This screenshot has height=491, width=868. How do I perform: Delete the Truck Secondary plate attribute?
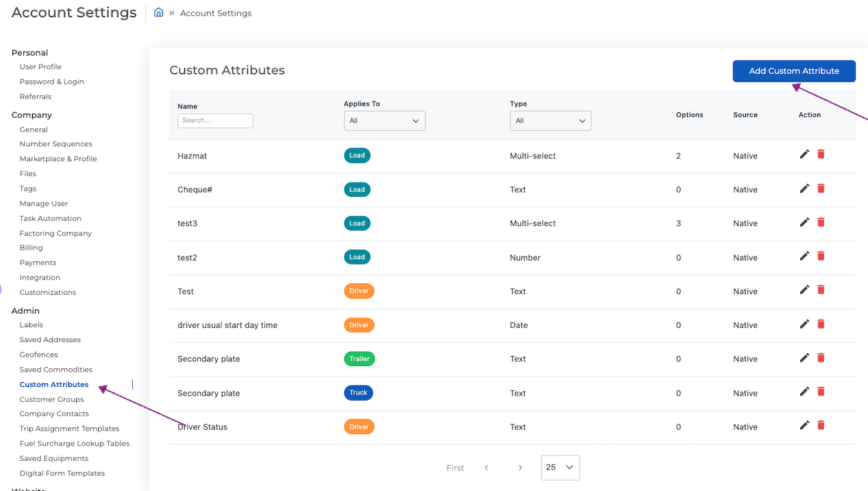tap(821, 392)
